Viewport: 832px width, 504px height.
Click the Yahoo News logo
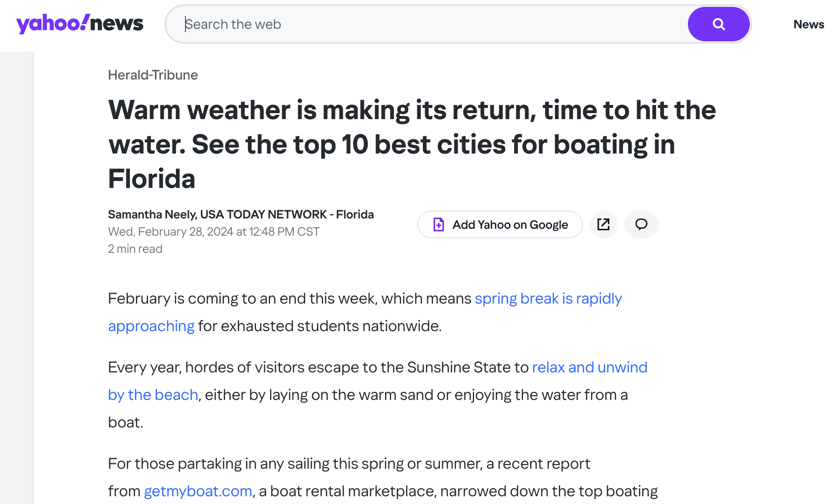click(80, 24)
